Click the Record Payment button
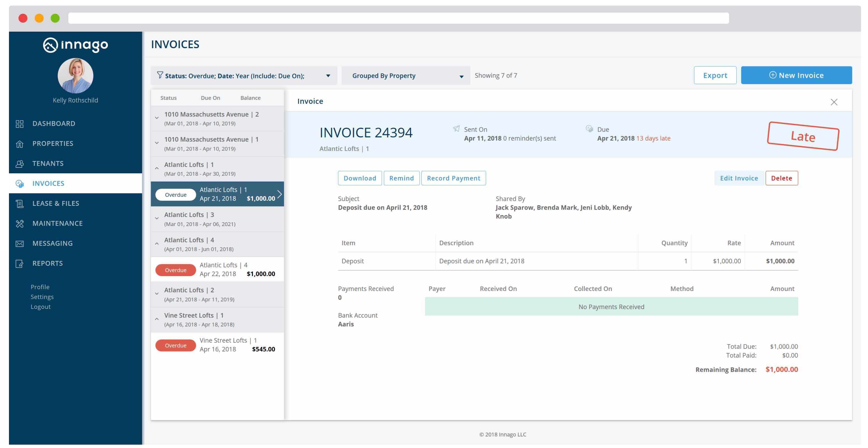The height and width of the screenshot is (448, 868). pyautogui.click(x=454, y=178)
